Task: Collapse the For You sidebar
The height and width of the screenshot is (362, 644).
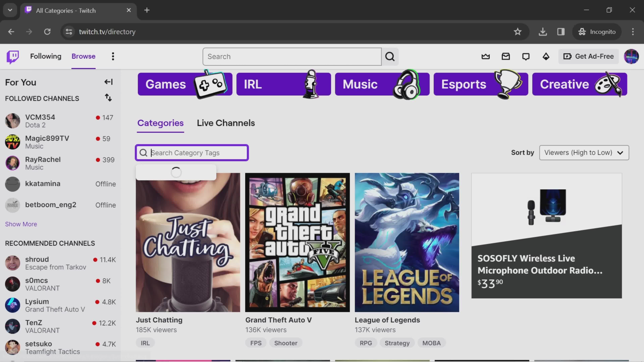Action: point(109,82)
